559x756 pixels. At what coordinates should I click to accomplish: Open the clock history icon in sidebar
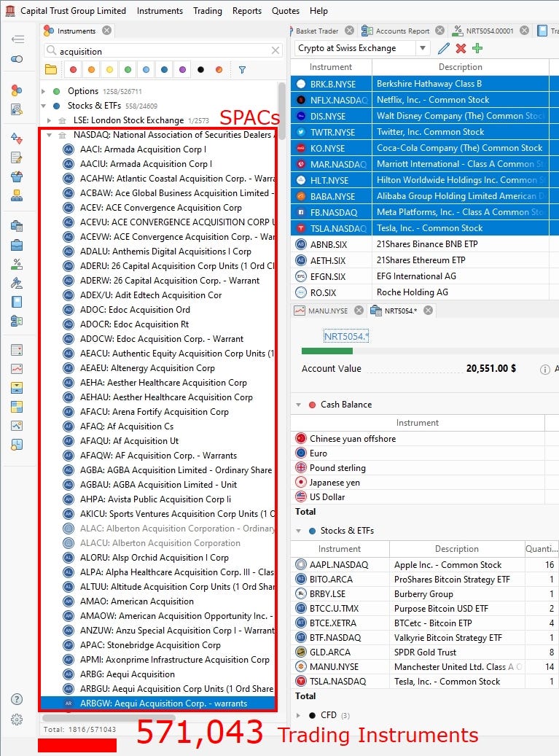tap(17, 445)
